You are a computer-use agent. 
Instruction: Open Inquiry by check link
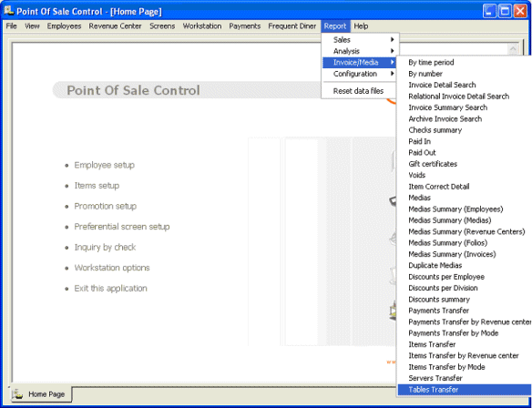(x=105, y=247)
